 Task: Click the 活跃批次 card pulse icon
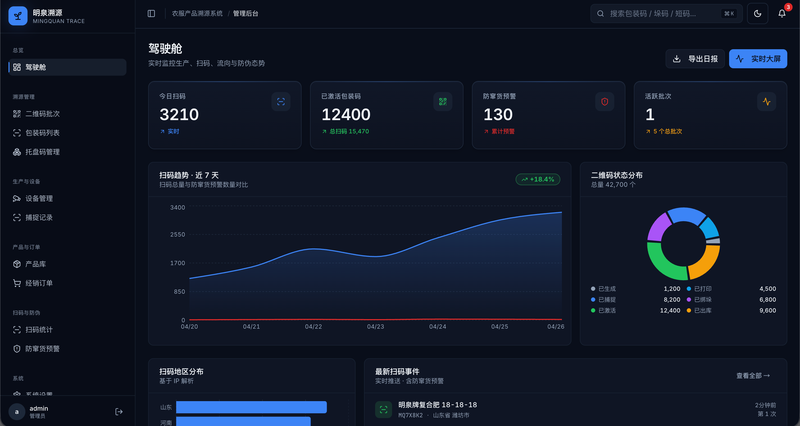tap(766, 102)
